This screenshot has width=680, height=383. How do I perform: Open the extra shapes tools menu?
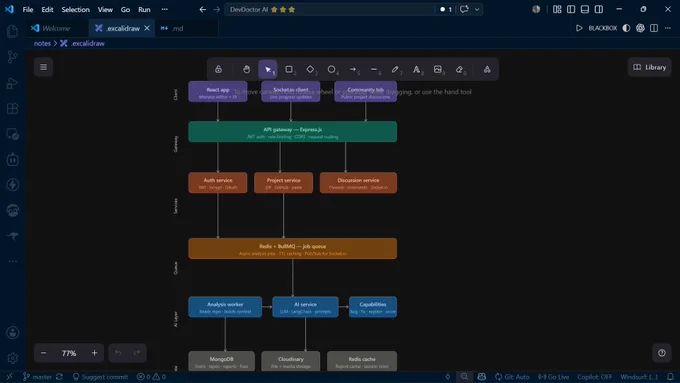coord(487,69)
